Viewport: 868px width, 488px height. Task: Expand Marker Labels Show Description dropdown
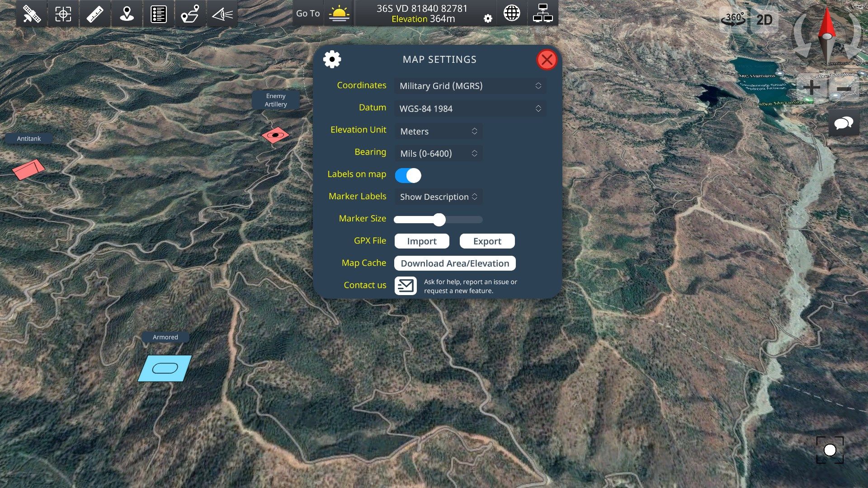coord(438,197)
